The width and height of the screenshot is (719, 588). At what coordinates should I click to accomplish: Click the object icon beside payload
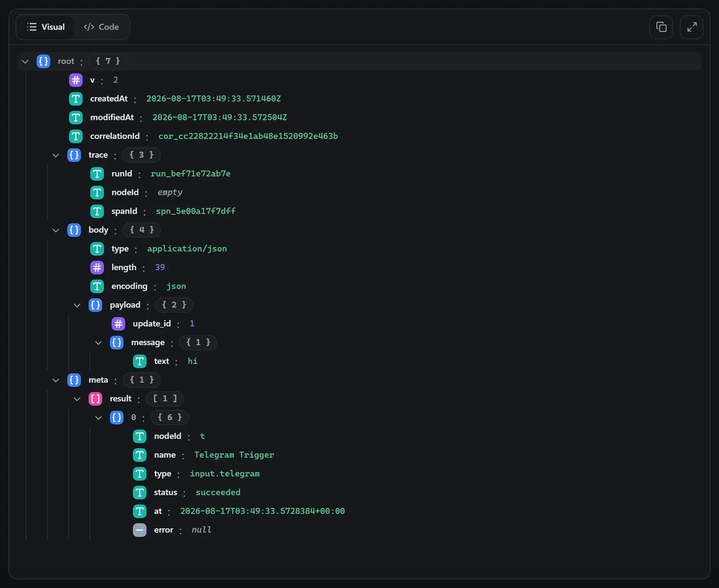(95, 305)
